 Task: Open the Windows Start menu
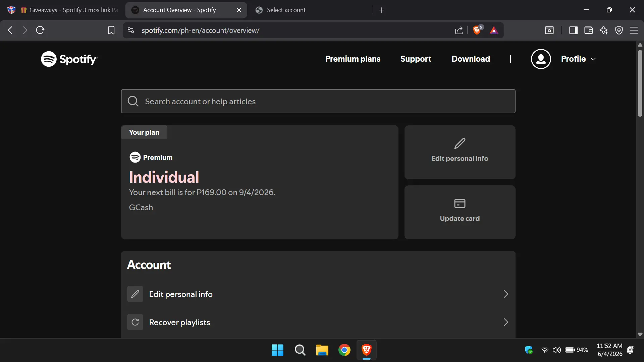(x=277, y=350)
